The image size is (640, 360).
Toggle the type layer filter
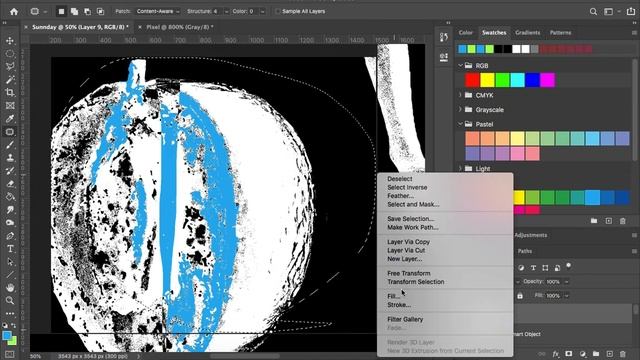[x=533, y=268]
